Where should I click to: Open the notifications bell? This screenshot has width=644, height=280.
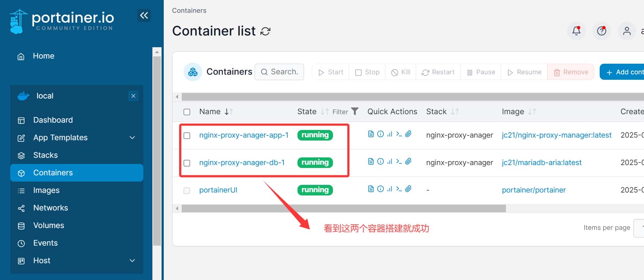pyautogui.click(x=576, y=31)
